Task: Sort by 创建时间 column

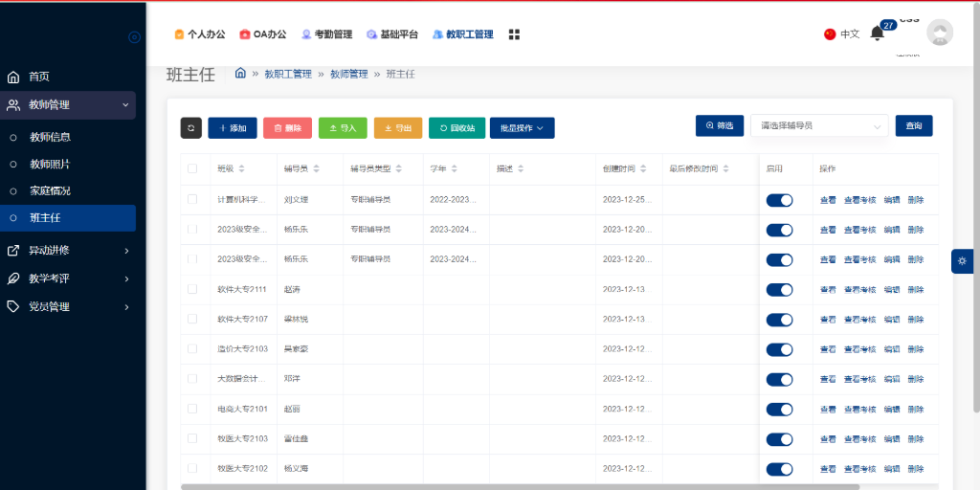Action: coord(644,169)
